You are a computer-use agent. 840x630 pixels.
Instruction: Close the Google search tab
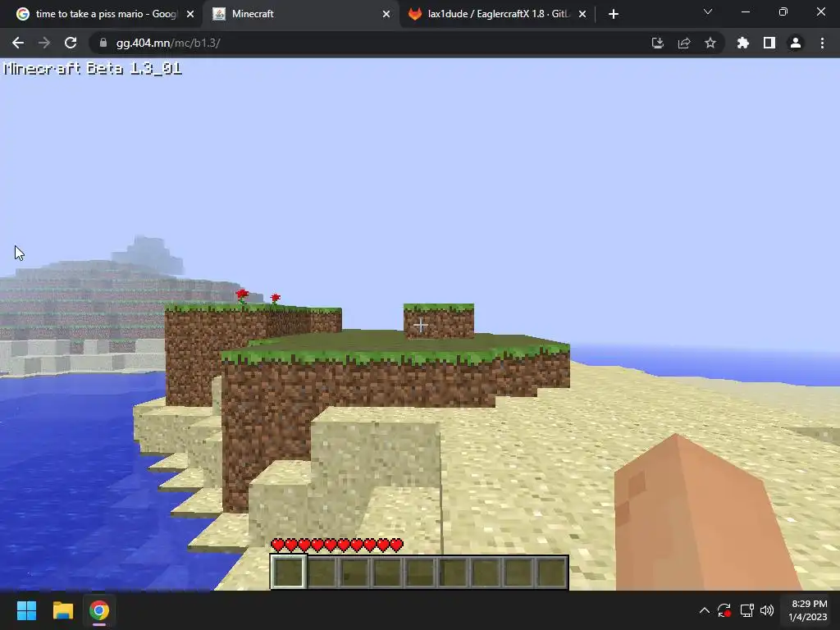[190, 14]
